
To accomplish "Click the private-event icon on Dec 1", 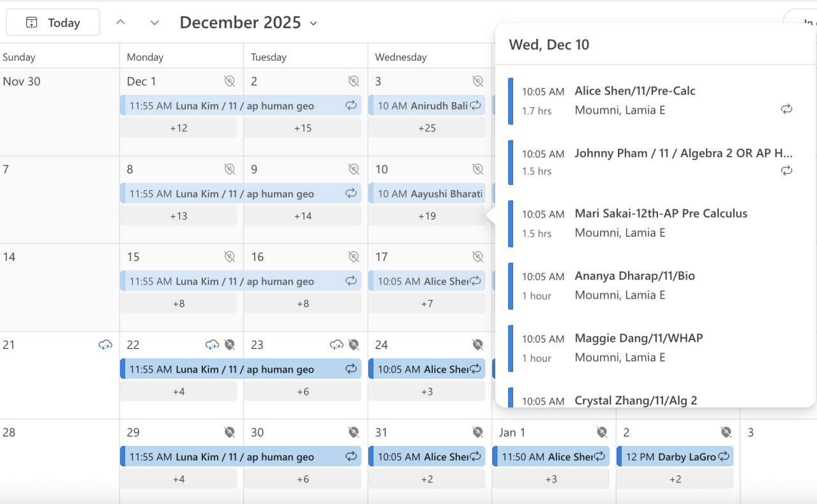I will [x=229, y=81].
